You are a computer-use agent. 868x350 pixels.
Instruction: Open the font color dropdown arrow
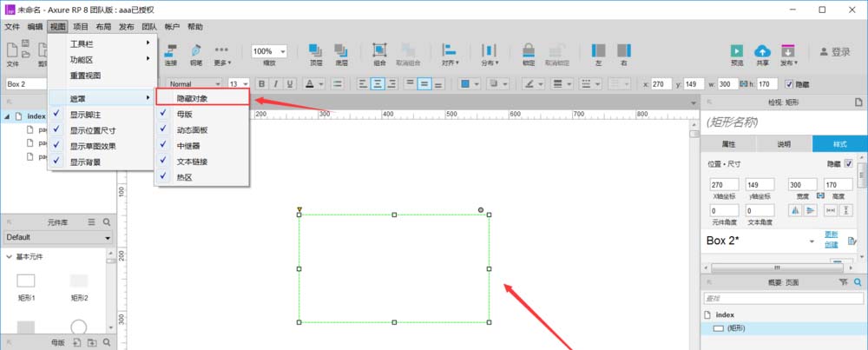tap(321, 84)
